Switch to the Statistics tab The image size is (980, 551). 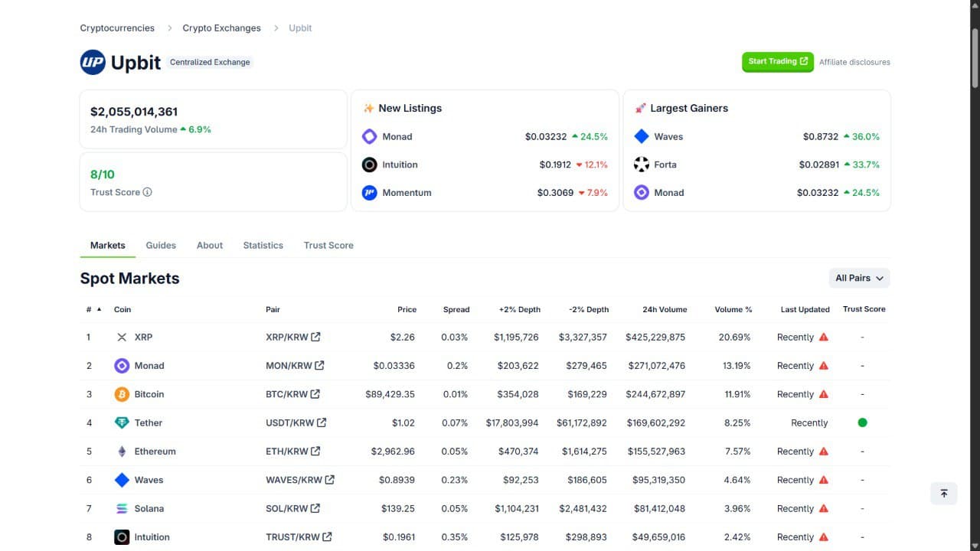coord(263,245)
